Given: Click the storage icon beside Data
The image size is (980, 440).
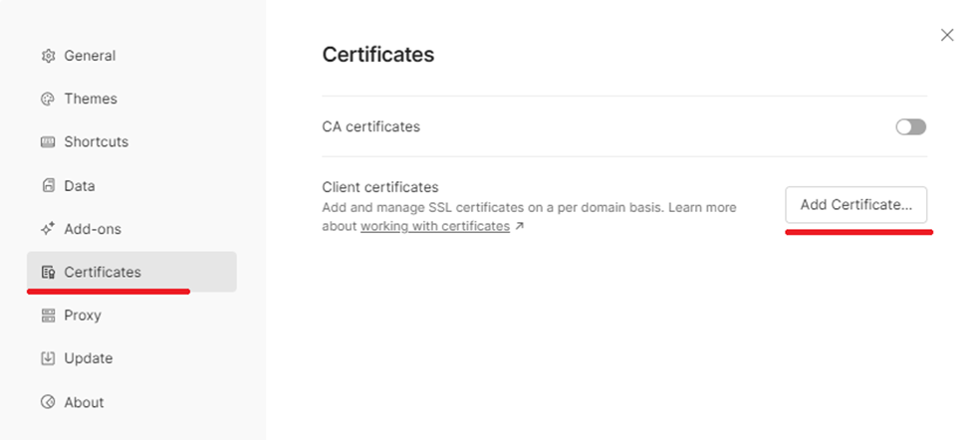Looking at the screenshot, I should (48, 185).
